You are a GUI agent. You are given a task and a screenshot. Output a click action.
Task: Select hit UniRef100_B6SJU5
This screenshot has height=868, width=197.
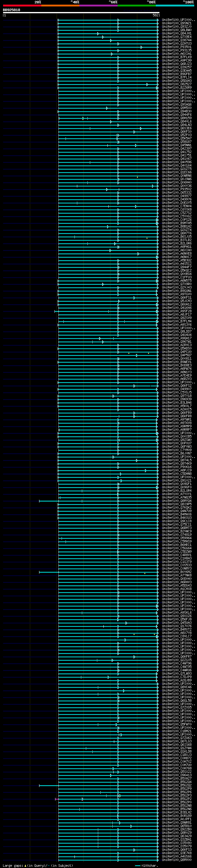click(x=177, y=236)
